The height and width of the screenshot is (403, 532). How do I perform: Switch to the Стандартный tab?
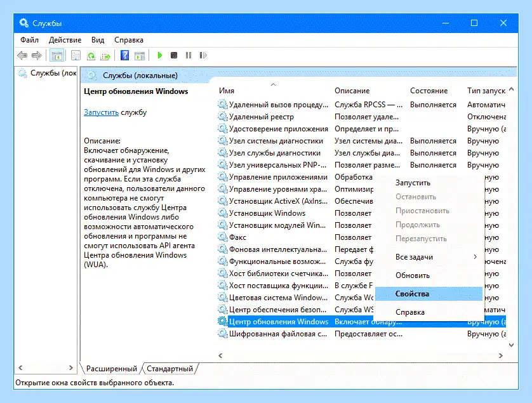pos(170,368)
